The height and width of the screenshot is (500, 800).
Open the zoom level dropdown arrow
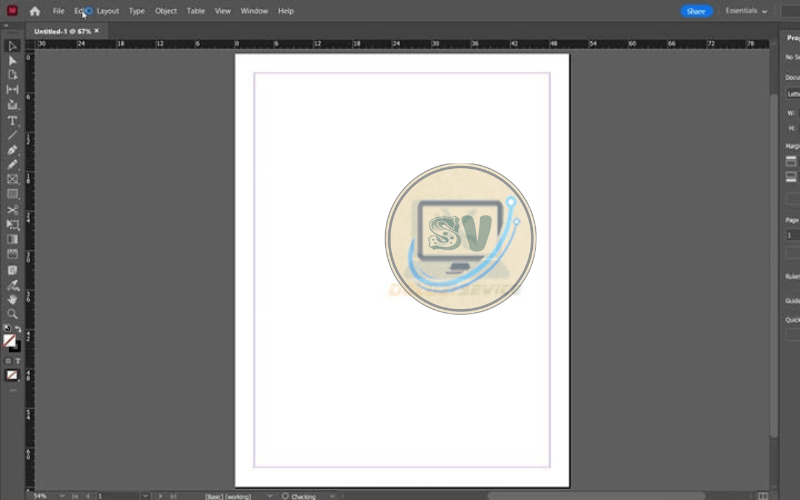point(62,495)
